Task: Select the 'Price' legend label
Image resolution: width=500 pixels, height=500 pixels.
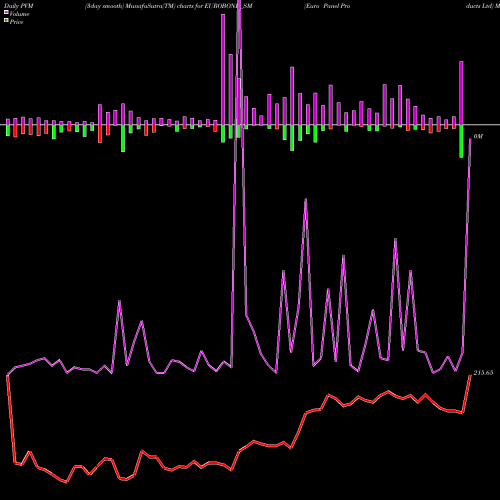Action: tap(16, 22)
